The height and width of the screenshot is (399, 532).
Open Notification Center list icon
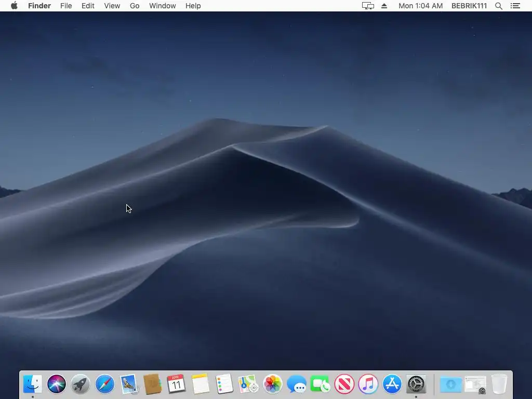515,6
